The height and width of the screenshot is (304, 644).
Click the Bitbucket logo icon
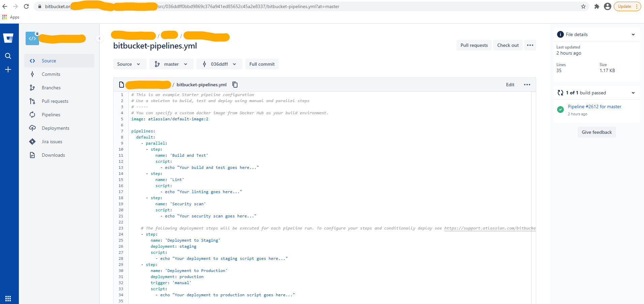tap(8, 38)
